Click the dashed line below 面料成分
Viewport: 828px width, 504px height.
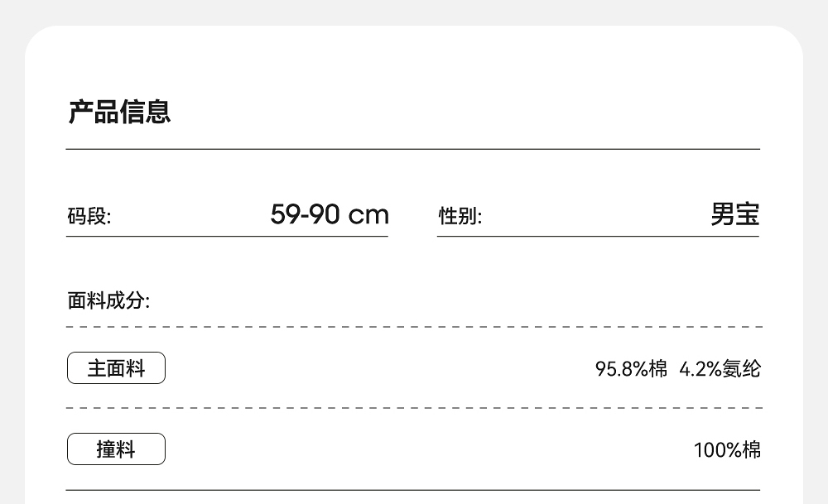(x=412, y=327)
